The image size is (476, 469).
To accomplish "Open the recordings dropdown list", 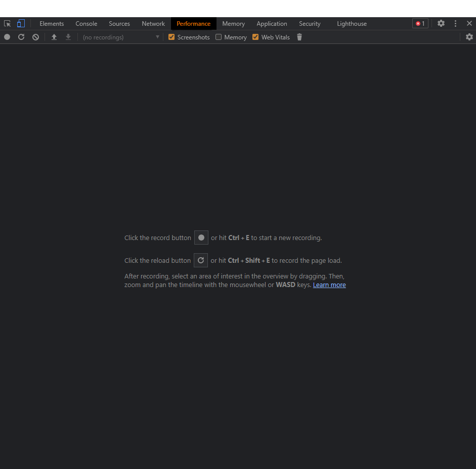I will click(121, 37).
